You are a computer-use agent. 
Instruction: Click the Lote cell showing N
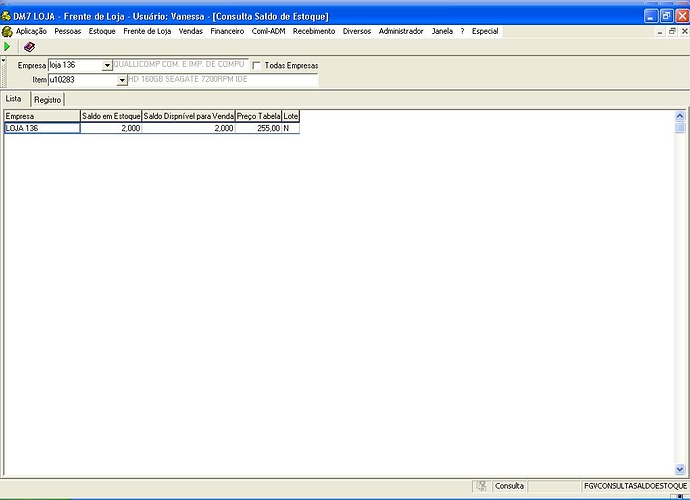(290, 128)
